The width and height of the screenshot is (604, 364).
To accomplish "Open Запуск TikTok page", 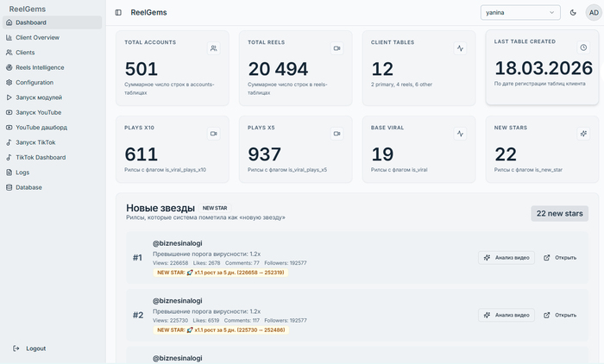I will 53,142.
